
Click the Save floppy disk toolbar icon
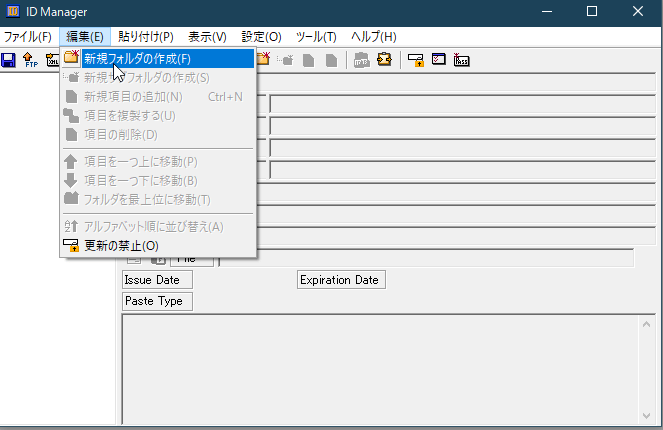click(x=8, y=60)
